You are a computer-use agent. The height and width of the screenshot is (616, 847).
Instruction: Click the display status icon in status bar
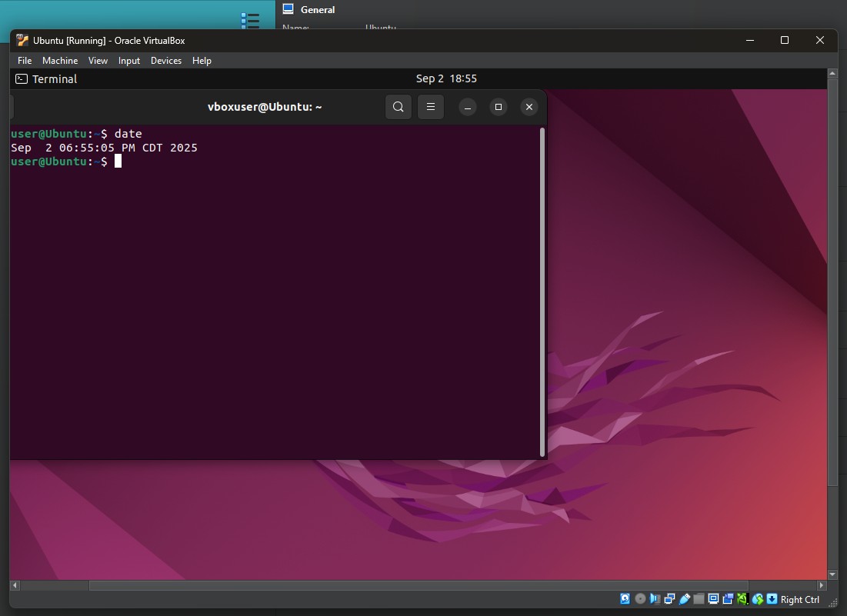click(x=712, y=598)
